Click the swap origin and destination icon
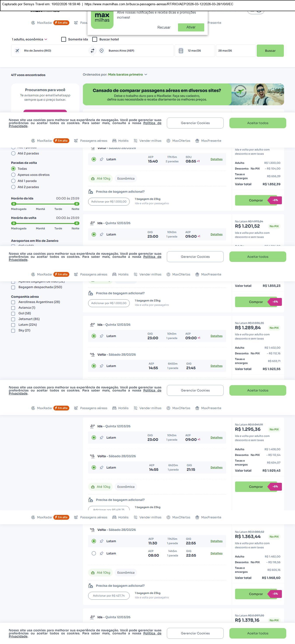Viewport: 295px width, 644px height. coord(92,51)
